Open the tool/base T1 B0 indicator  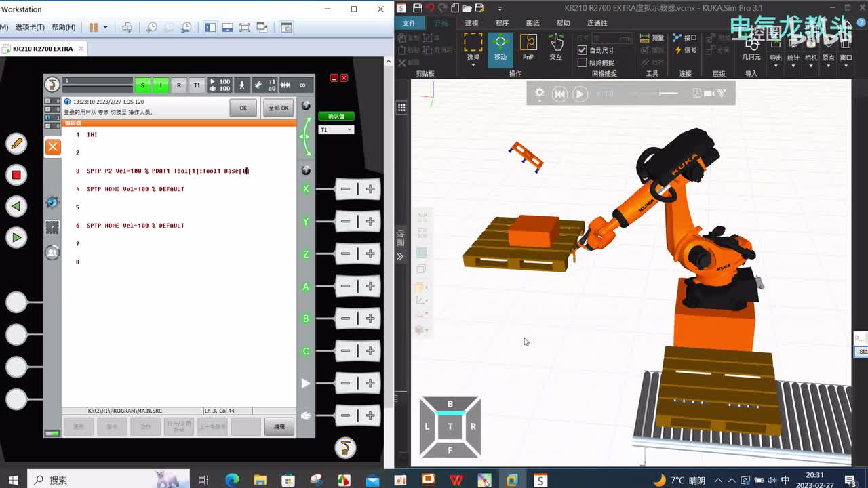click(x=264, y=85)
